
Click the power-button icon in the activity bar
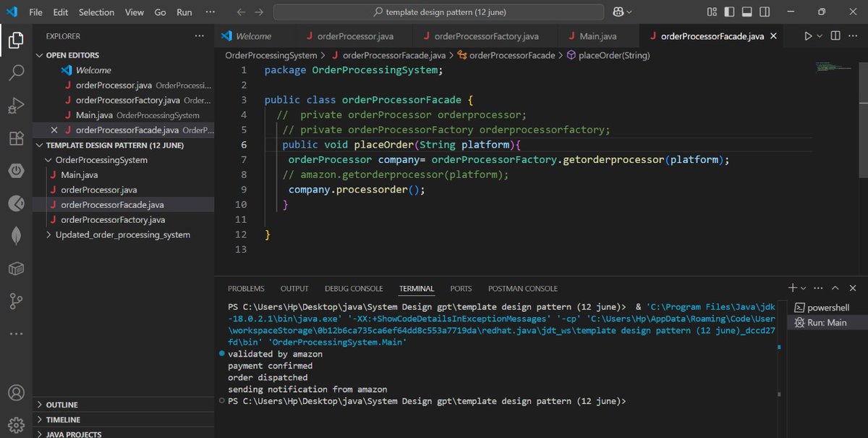tap(16, 171)
